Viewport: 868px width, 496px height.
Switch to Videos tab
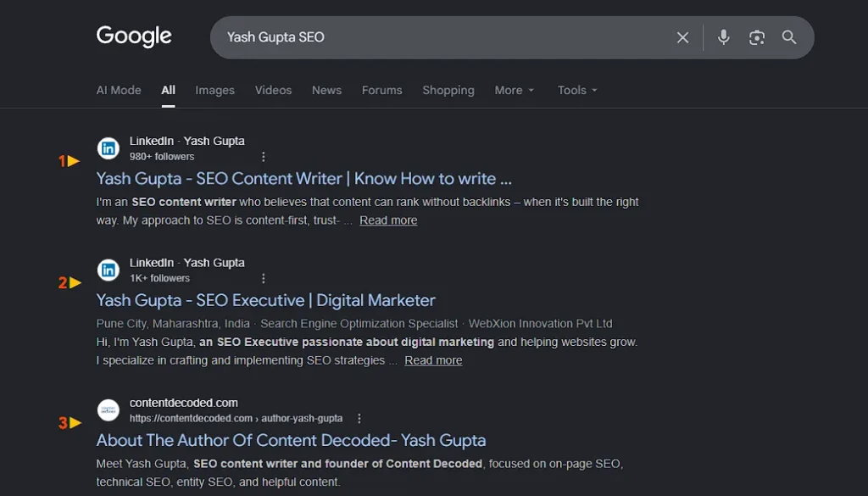tap(273, 90)
